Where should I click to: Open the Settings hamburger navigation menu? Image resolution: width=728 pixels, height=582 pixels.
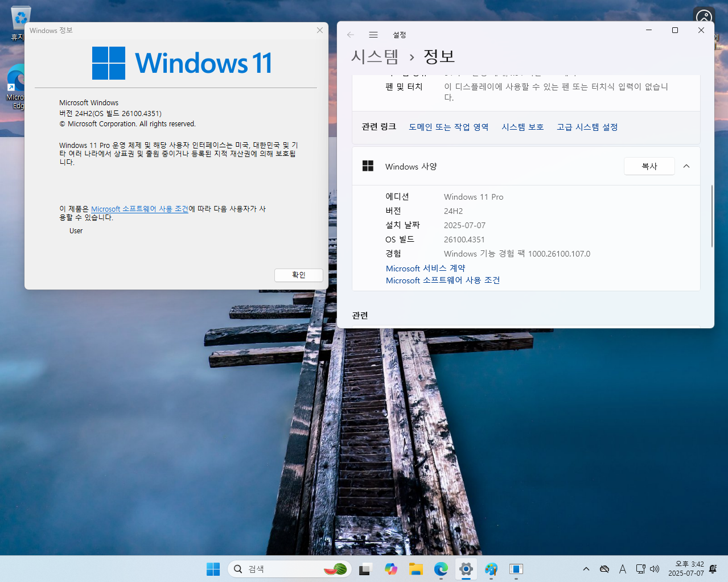(x=373, y=35)
